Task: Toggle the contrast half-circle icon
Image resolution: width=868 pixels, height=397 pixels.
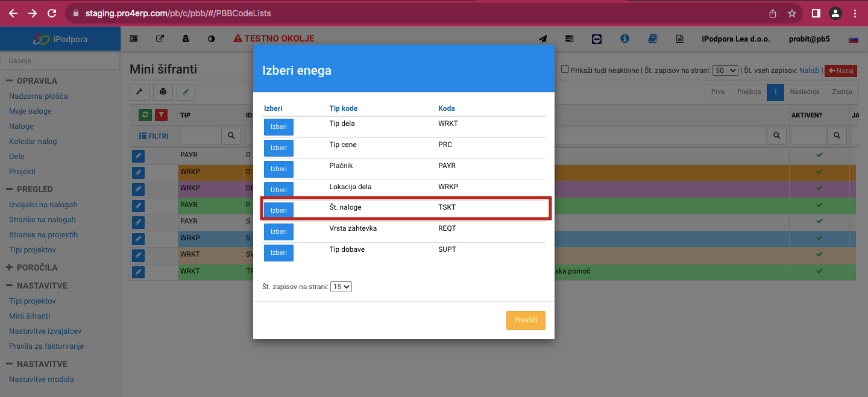Action: (212, 39)
